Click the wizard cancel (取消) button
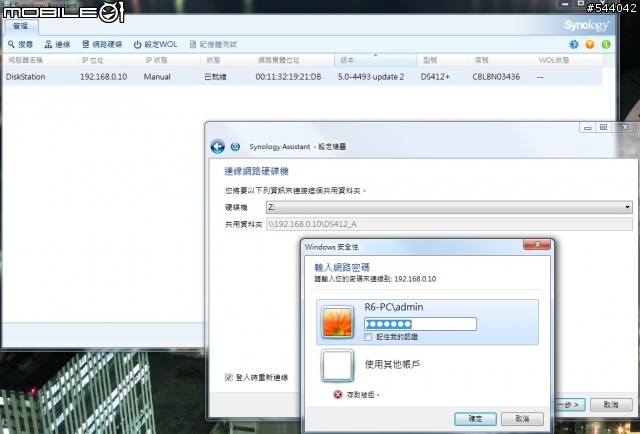 [611, 405]
